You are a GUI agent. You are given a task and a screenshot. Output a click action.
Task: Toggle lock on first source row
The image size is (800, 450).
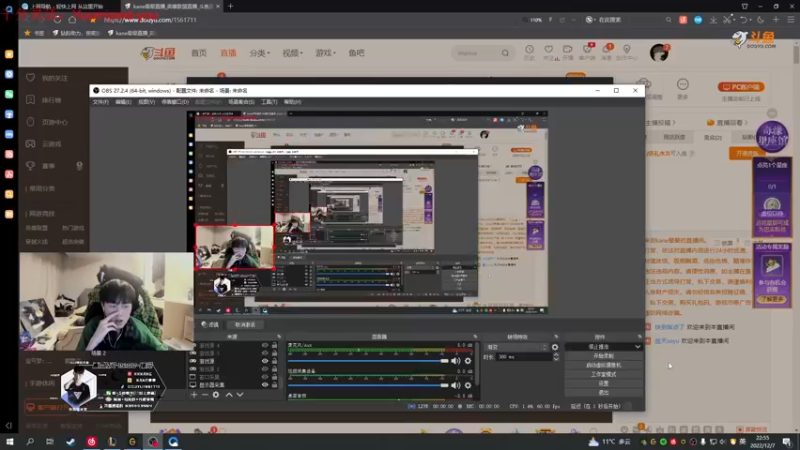(274, 345)
